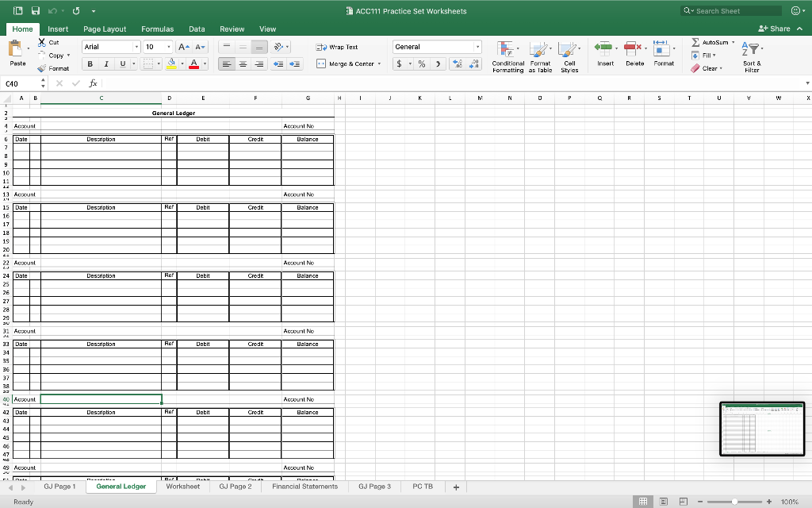Viewport: 812px width, 508px height.
Task: Add a new sheet with plus button
Action: (456, 487)
